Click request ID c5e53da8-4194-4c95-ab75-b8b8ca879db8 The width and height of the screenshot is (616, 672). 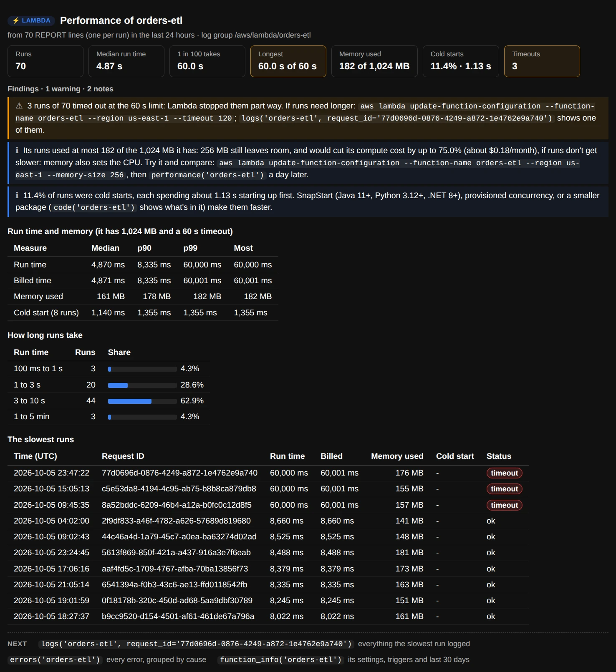click(x=179, y=489)
